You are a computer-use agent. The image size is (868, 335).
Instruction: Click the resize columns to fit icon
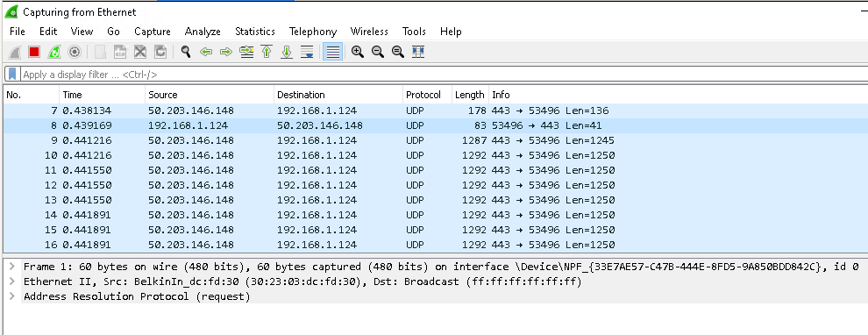[x=418, y=52]
